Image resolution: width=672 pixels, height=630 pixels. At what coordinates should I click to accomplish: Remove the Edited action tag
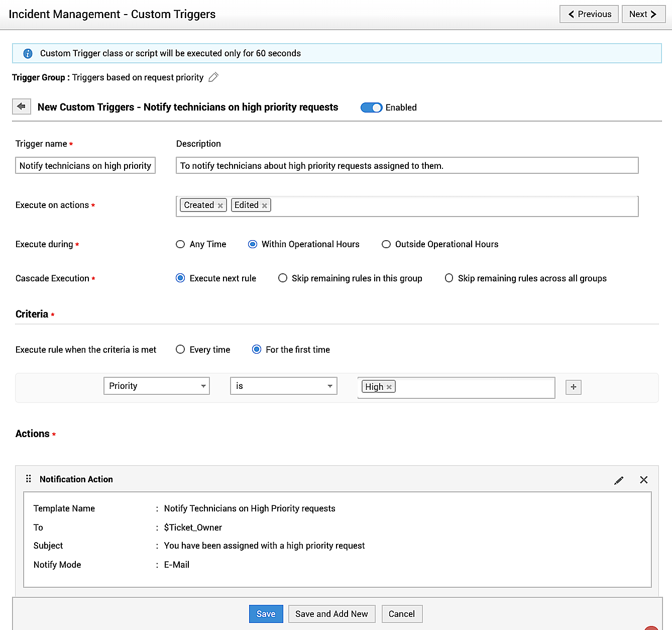pos(264,205)
